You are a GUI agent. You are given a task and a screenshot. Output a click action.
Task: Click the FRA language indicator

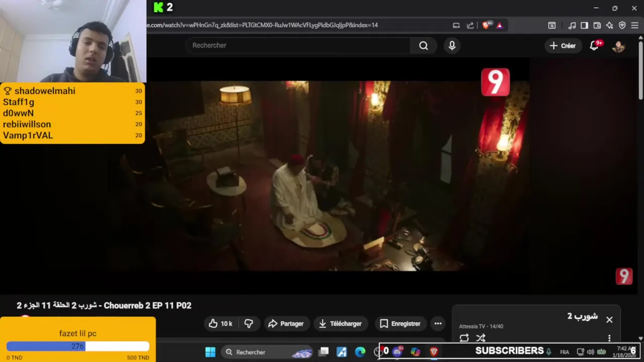pos(565,352)
